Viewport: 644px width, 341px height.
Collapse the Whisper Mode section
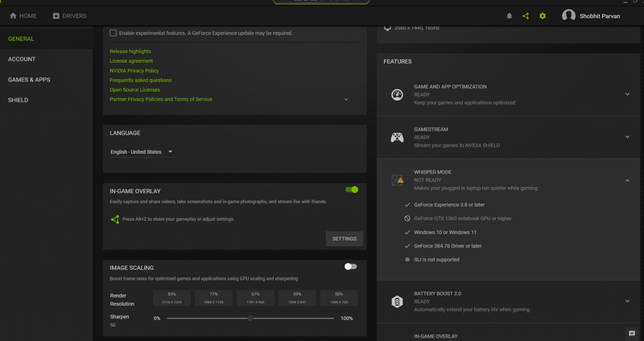[x=627, y=181]
